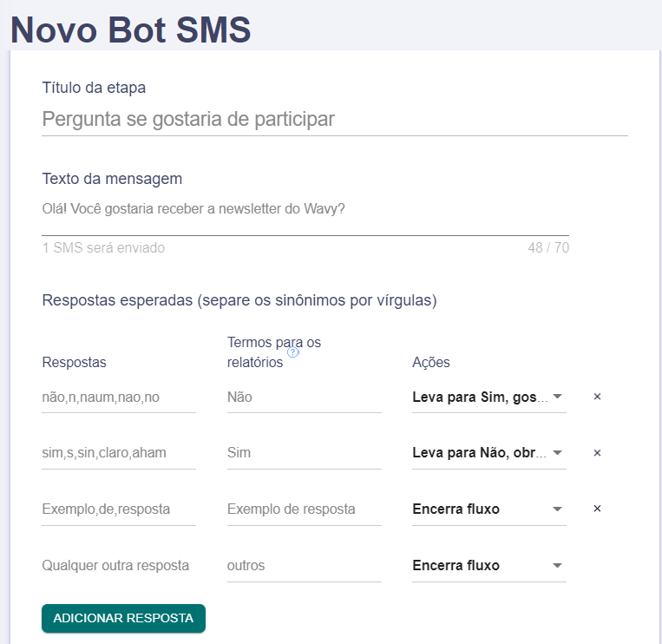Remove the 'não,n,naum,nao,no' response row
The height and width of the screenshot is (644, 662).
597,397
